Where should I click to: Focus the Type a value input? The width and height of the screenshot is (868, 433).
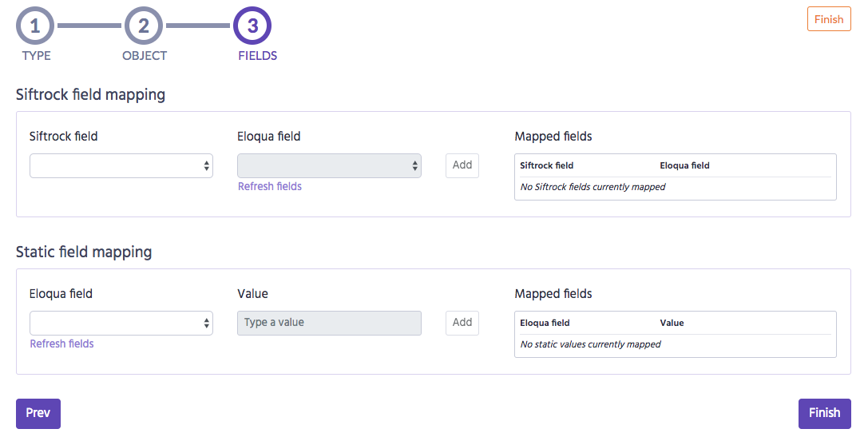329,323
